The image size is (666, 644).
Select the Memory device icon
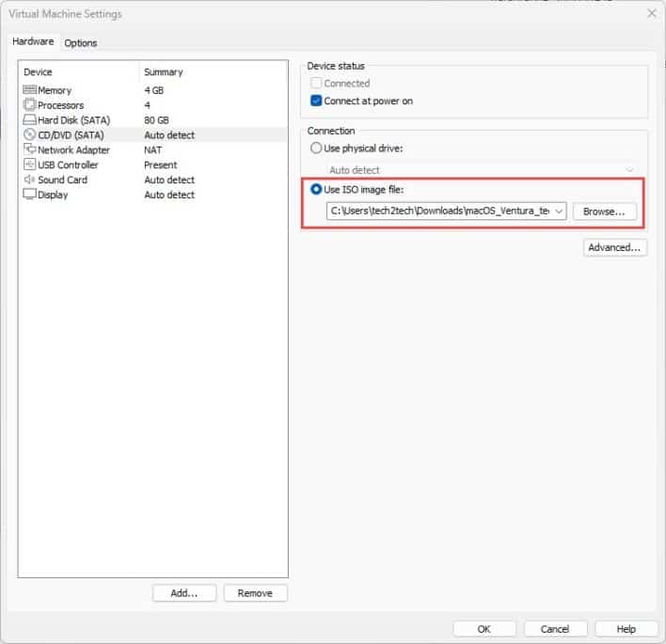[x=29, y=90]
